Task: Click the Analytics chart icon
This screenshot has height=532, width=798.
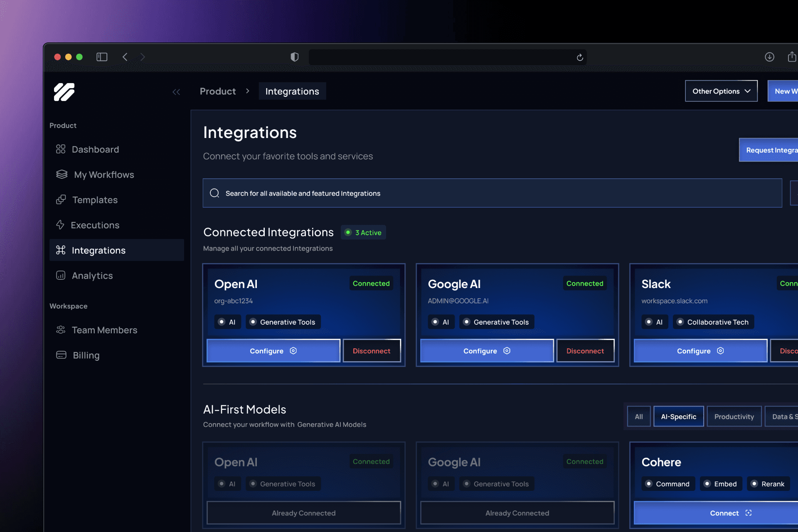Action: pos(61,276)
